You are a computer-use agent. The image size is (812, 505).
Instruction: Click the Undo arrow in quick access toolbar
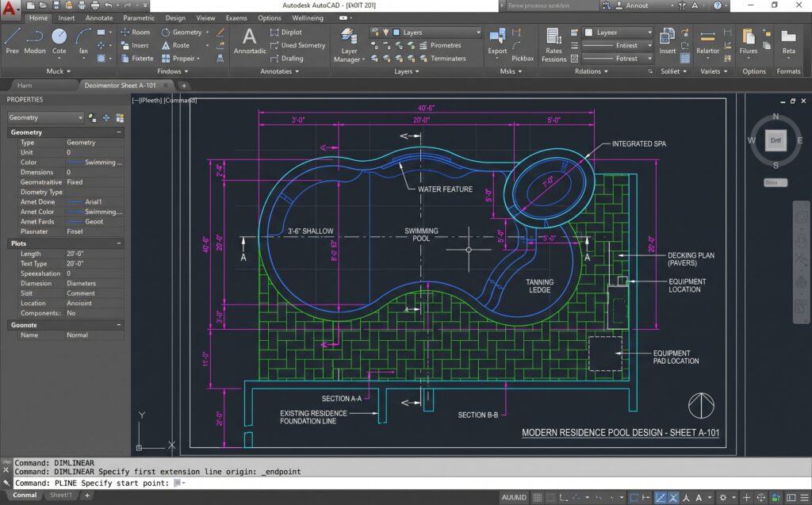pos(108,6)
